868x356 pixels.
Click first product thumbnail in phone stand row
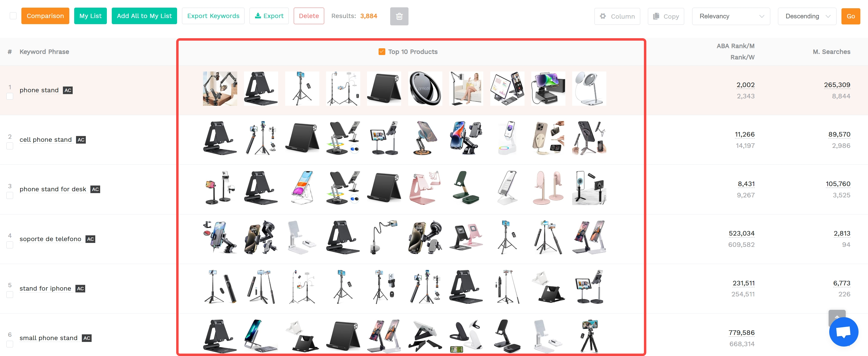220,89
